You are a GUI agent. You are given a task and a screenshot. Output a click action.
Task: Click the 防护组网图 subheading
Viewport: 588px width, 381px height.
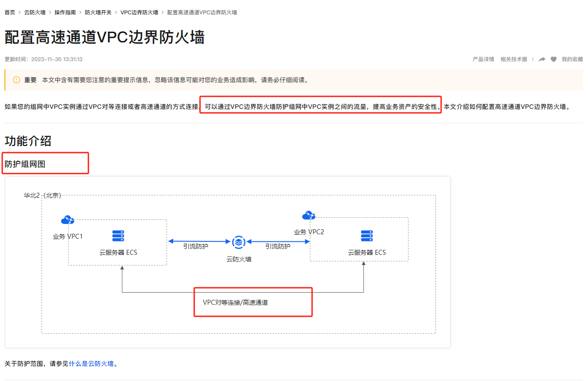click(25, 164)
